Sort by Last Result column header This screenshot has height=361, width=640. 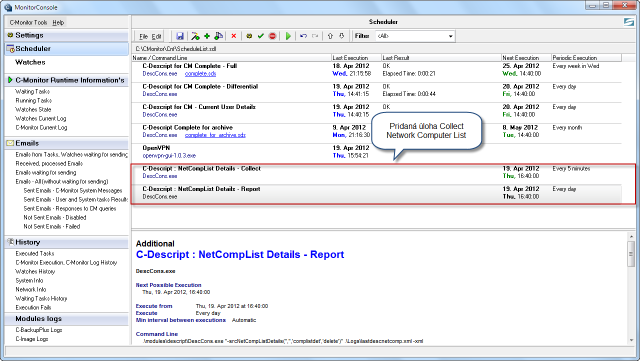441,58
